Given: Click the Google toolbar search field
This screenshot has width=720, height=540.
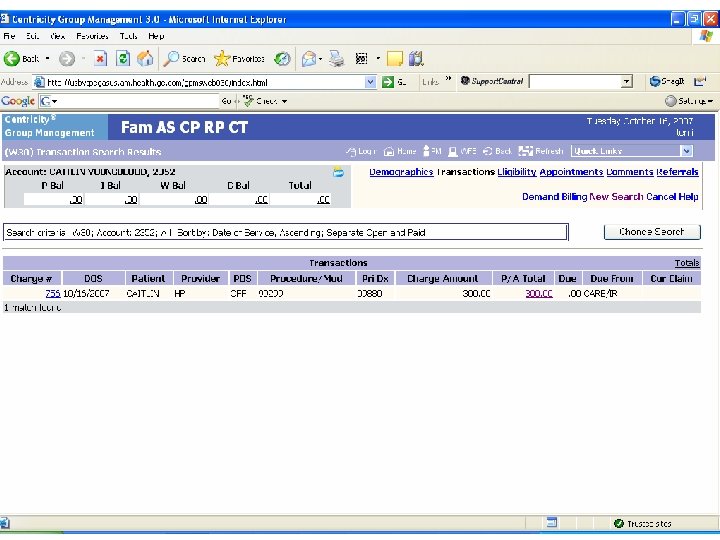Looking at the screenshot, I should [x=139, y=101].
